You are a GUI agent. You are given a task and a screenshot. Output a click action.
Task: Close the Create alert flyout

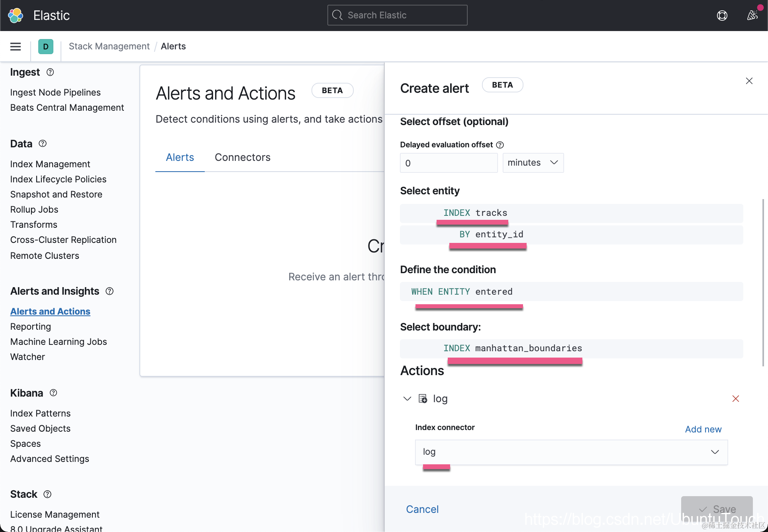(749, 81)
